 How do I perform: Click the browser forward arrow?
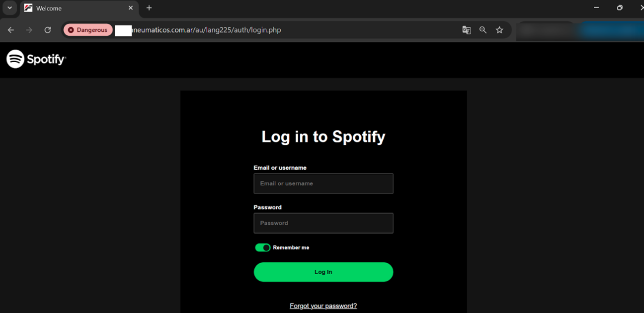pyautogui.click(x=29, y=30)
